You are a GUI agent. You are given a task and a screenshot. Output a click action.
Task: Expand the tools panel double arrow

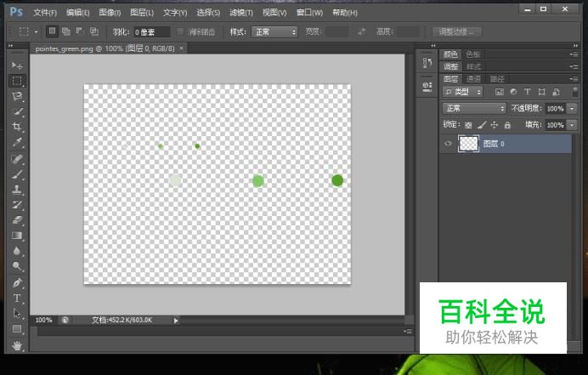click(x=11, y=46)
